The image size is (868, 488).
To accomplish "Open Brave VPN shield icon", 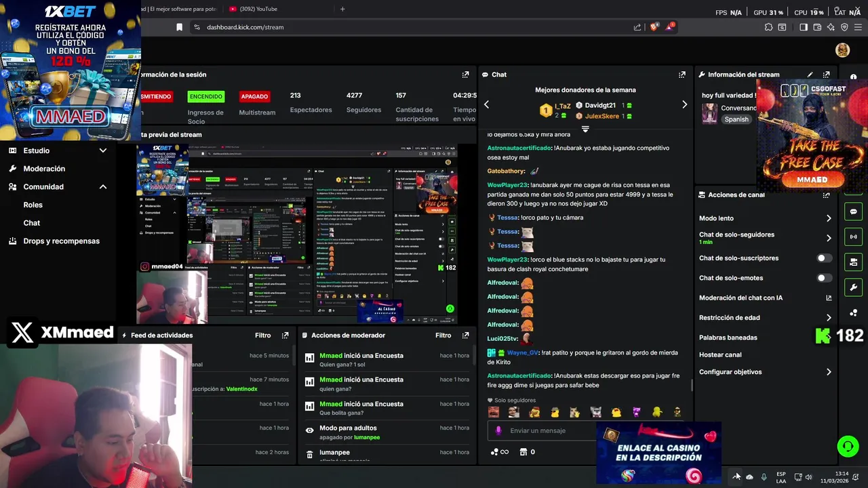I will point(844,27).
